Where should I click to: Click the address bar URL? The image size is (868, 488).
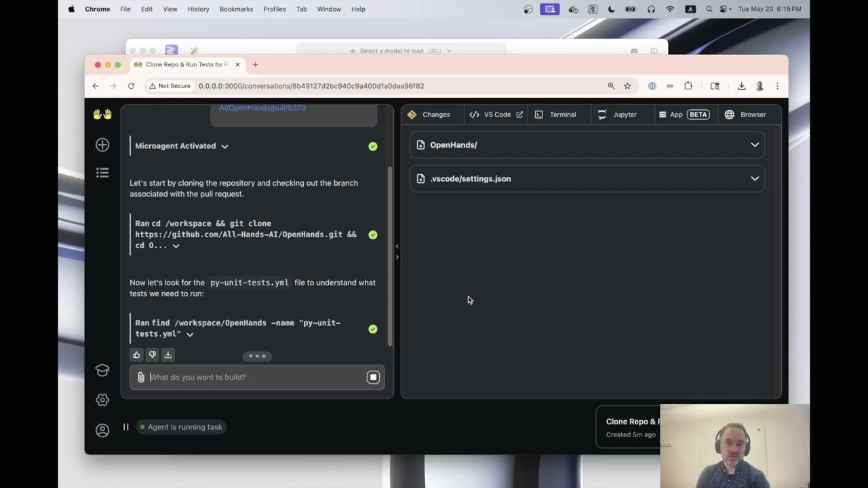[x=311, y=86]
